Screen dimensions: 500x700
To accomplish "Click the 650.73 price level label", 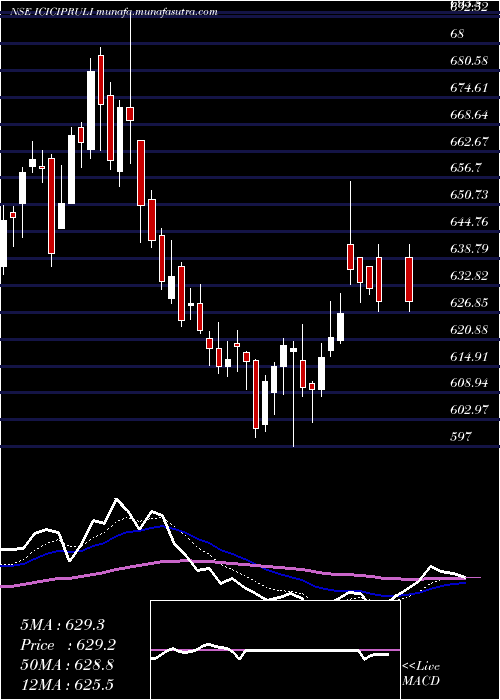I will [469, 195].
